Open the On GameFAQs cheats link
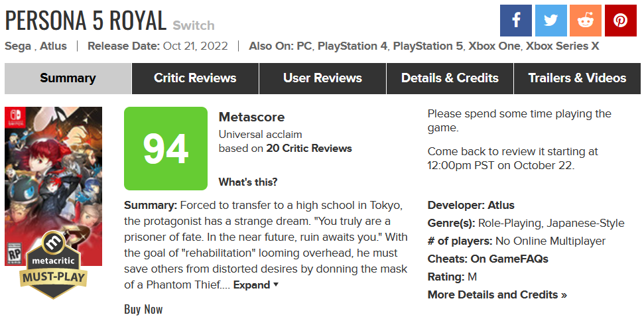The height and width of the screenshot is (321, 644). pyautogui.click(x=509, y=259)
